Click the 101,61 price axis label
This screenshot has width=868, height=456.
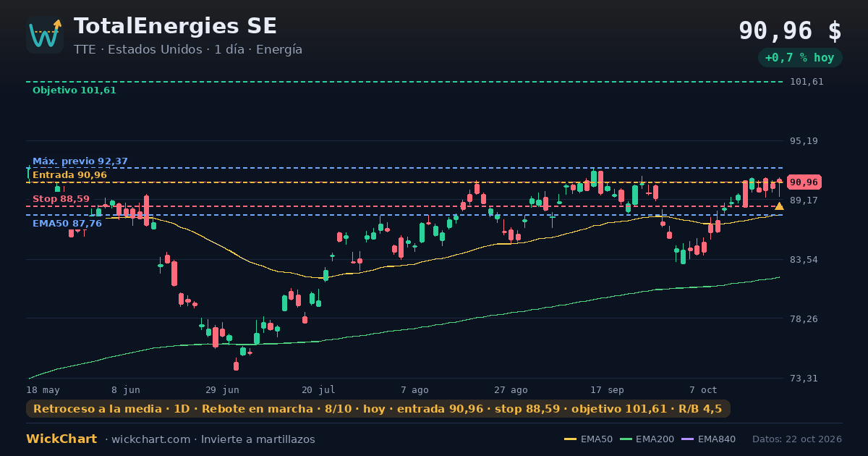pos(807,82)
